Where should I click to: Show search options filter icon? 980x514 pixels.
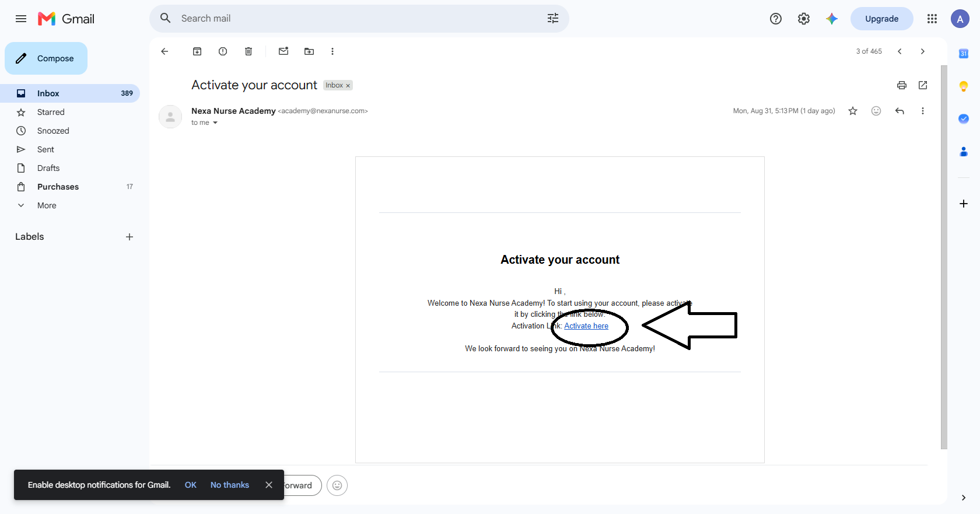553,19
